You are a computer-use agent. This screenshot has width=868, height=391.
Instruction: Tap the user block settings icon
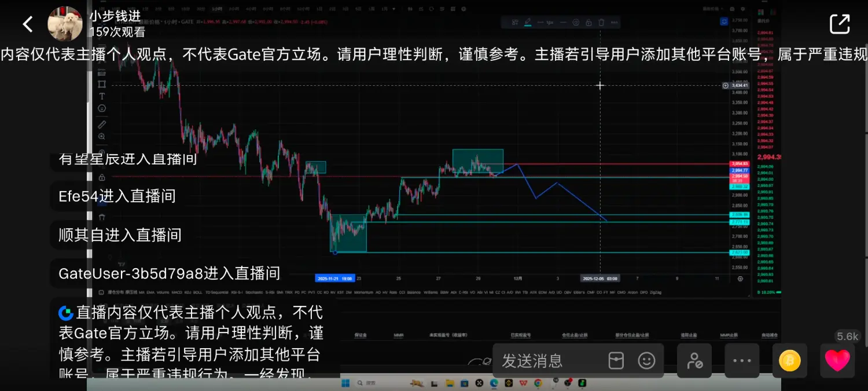pyautogui.click(x=694, y=361)
